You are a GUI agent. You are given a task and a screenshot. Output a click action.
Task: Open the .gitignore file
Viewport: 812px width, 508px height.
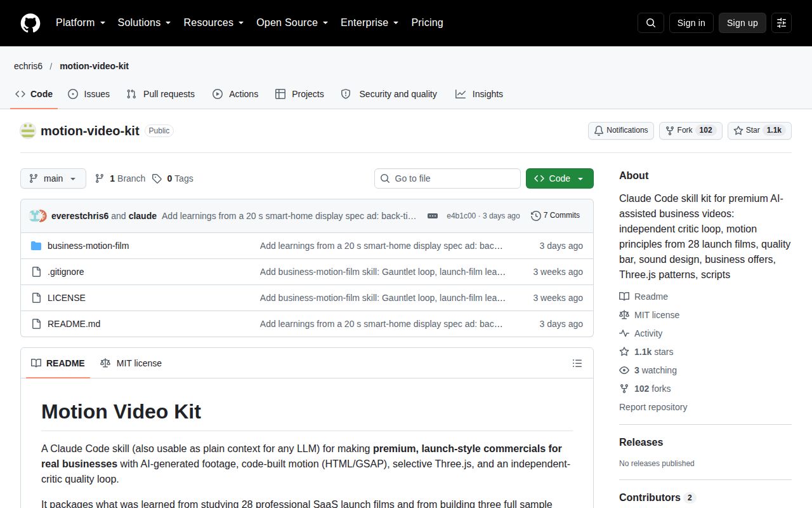click(x=66, y=272)
